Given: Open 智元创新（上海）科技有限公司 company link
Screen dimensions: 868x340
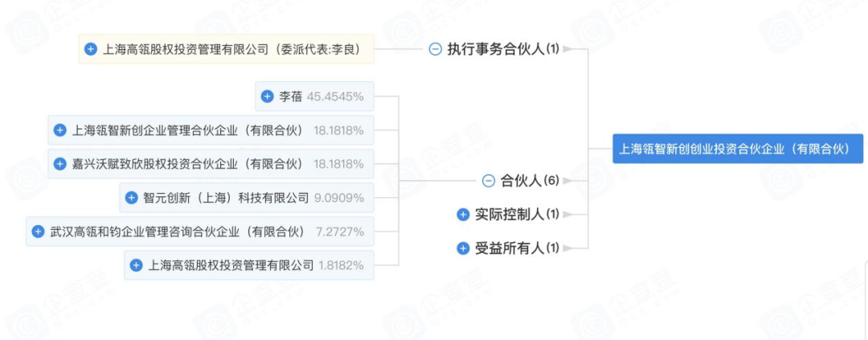Looking at the screenshot, I should click(x=226, y=198).
